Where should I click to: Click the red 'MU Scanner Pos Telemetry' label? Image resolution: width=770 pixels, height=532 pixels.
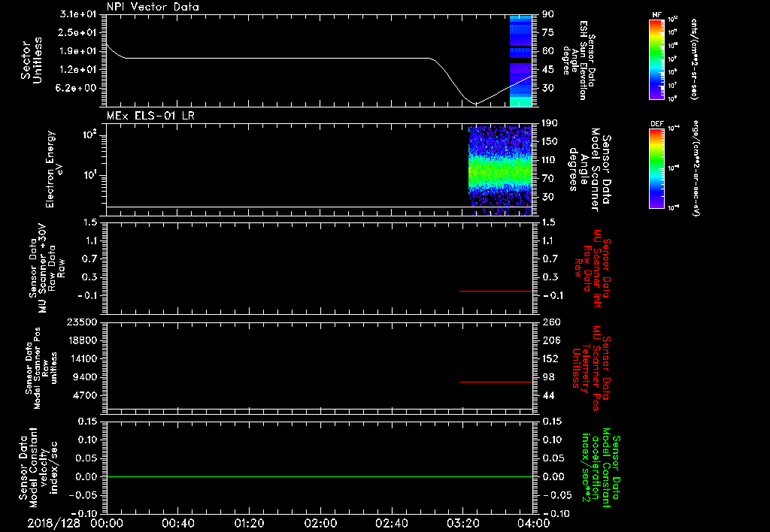(591, 367)
